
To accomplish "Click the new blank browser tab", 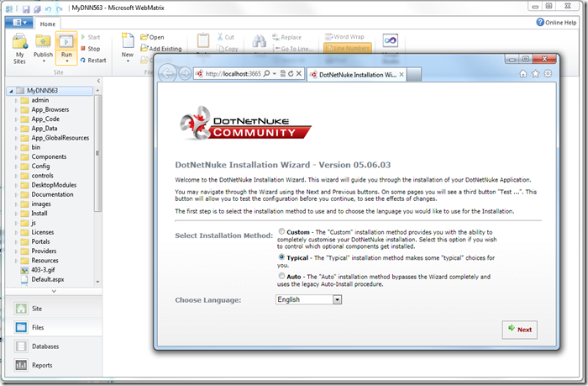I will click(x=414, y=74).
